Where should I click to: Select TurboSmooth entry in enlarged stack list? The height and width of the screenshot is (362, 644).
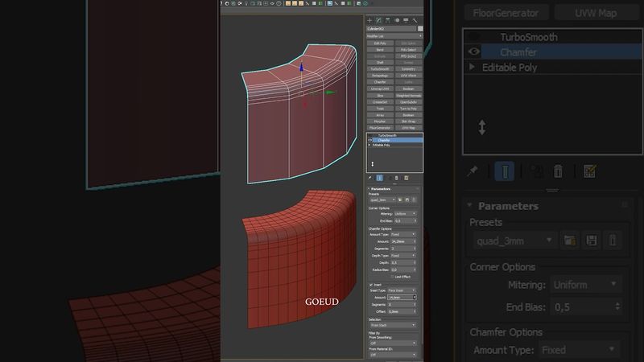coord(528,37)
